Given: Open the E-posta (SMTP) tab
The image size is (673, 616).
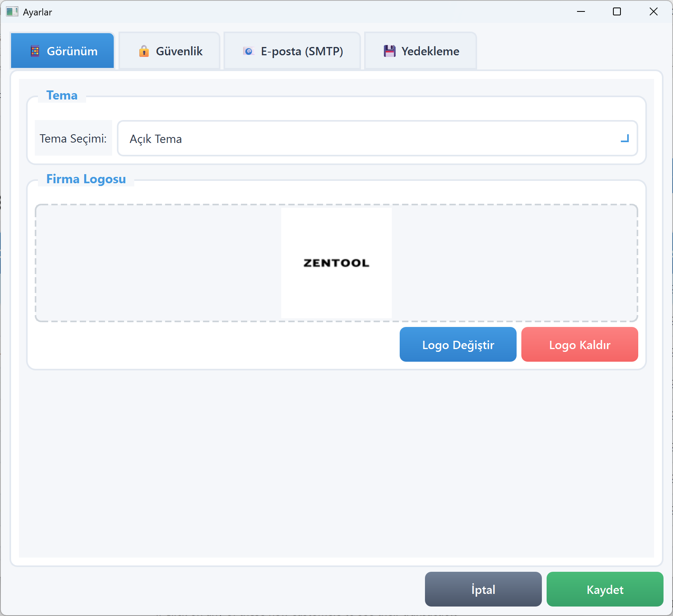Looking at the screenshot, I should pos(292,51).
